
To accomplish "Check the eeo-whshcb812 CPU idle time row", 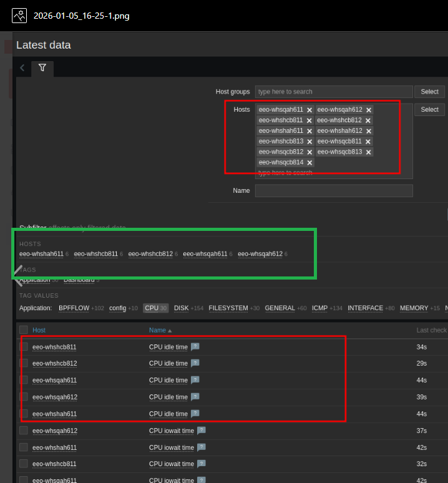I will click(x=24, y=363).
